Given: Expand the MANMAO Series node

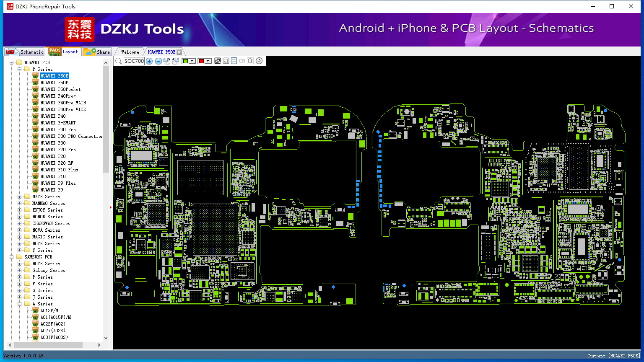Looking at the screenshot, I should (x=20, y=203).
